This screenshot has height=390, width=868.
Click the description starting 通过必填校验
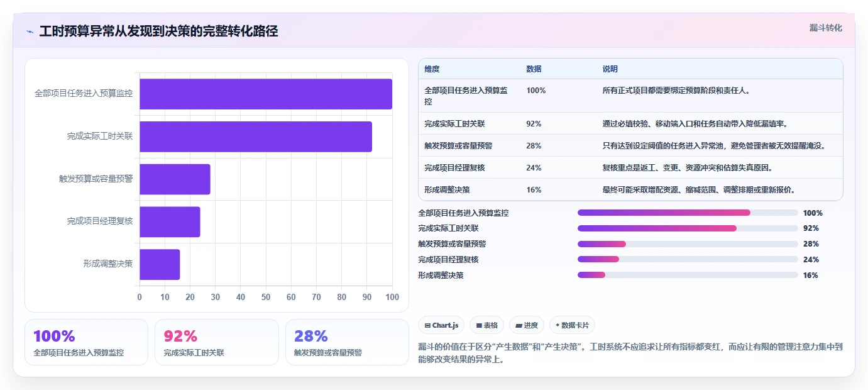pos(695,124)
